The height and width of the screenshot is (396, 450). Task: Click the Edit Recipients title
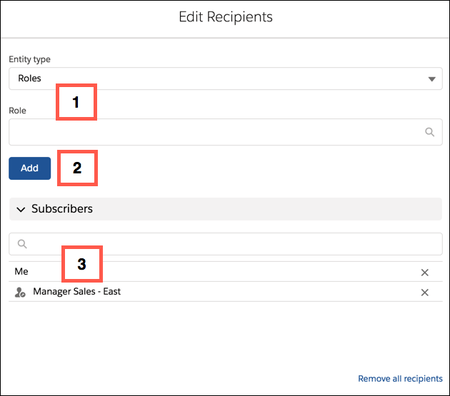[226, 17]
